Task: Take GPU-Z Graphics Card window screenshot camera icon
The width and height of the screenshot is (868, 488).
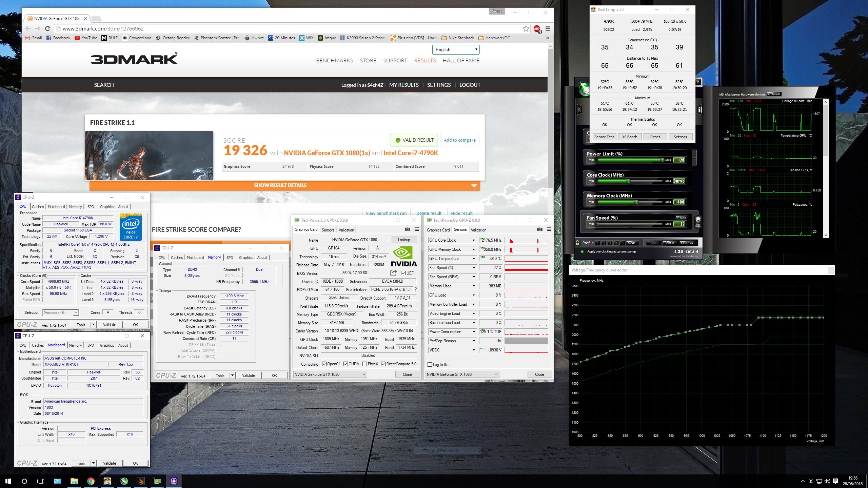Action: point(408,229)
